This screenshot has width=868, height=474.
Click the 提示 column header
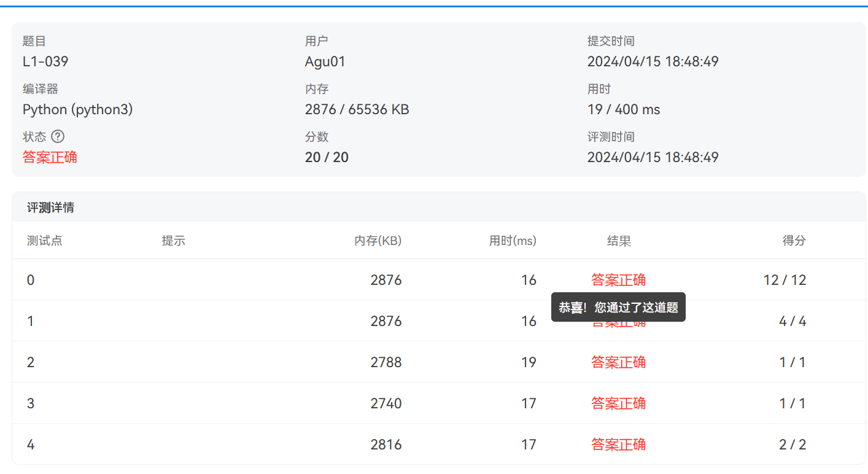(x=174, y=241)
